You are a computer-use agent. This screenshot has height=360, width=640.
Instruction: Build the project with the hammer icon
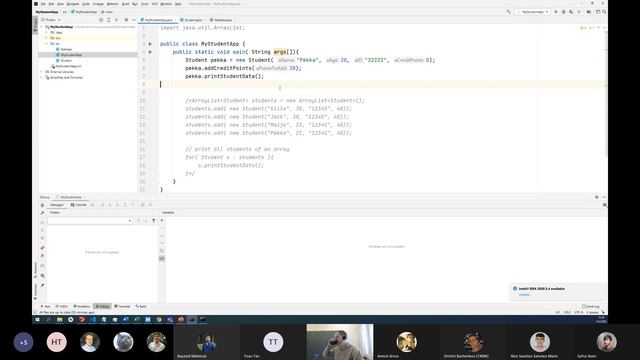click(509, 12)
